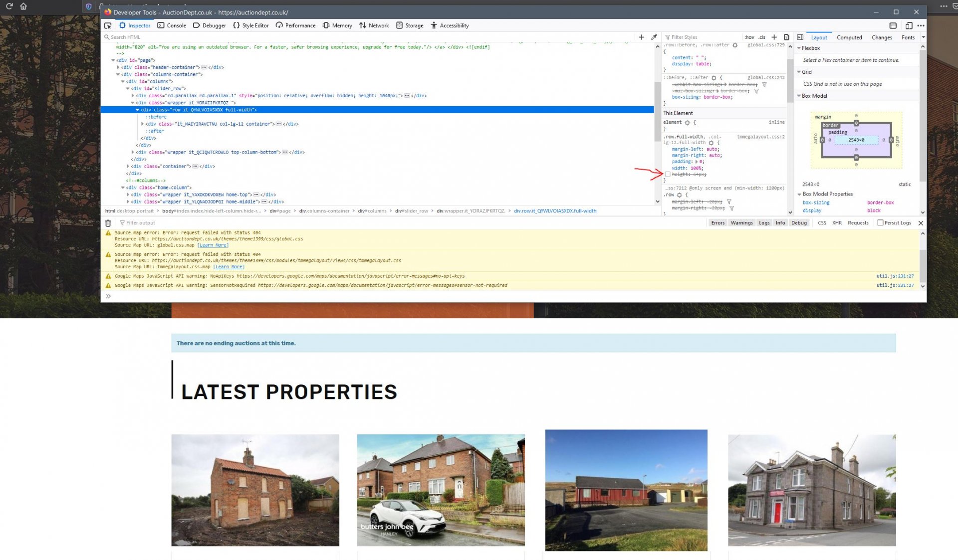Collapse the selected row full-width div node
This screenshot has width=958, height=560.
pos(137,110)
